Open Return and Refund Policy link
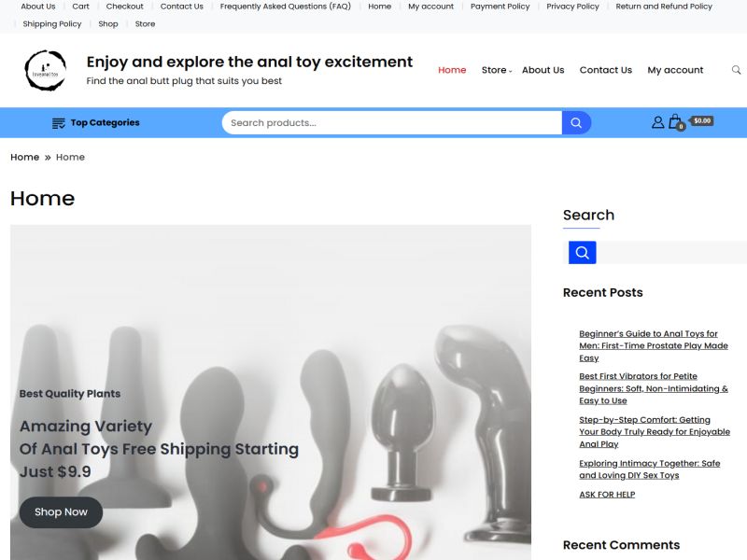This screenshot has height=560, width=747. [x=664, y=7]
